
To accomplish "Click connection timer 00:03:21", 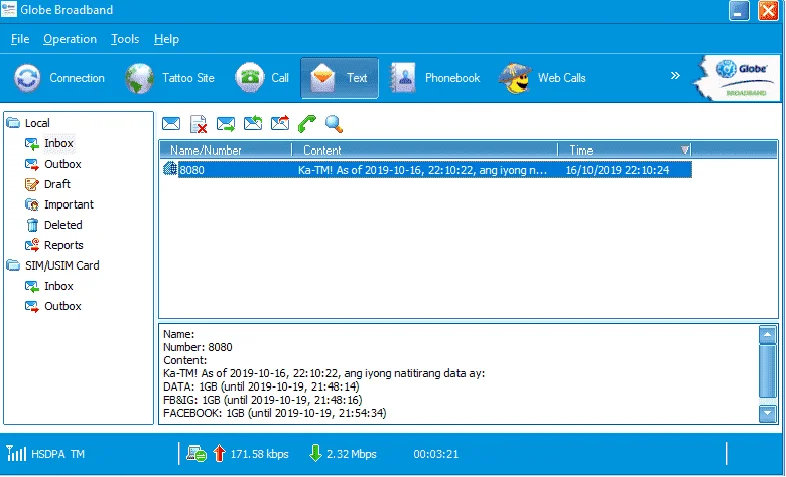I will point(436,454).
